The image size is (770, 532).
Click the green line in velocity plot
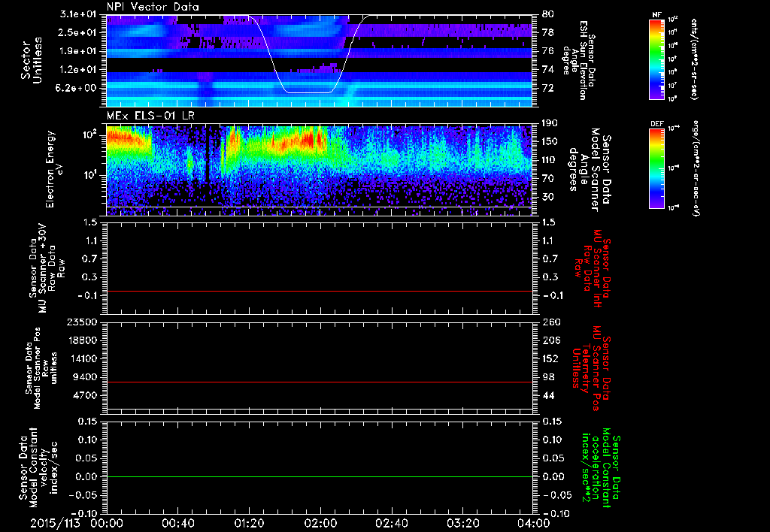(319, 476)
